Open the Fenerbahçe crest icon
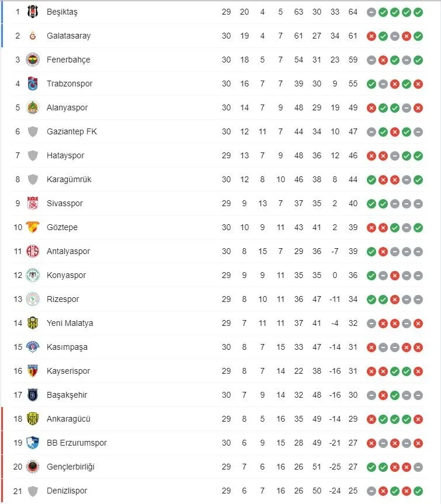The image size is (441, 504). click(33, 60)
